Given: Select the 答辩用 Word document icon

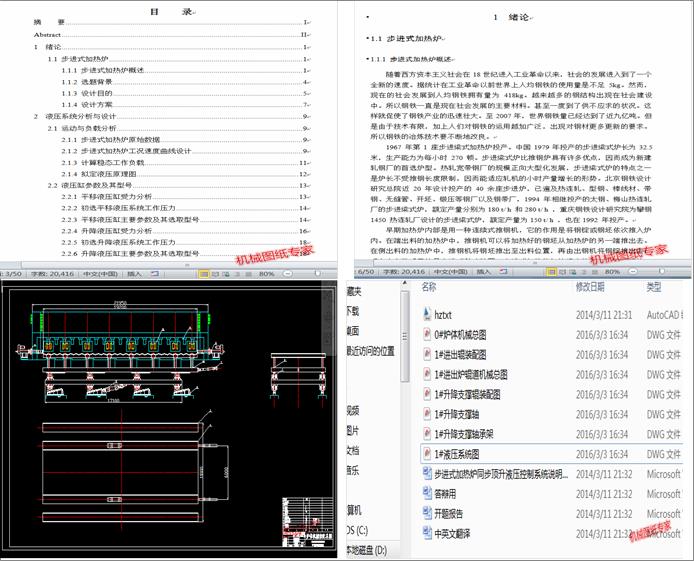Looking at the screenshot, I should point(427,493).
